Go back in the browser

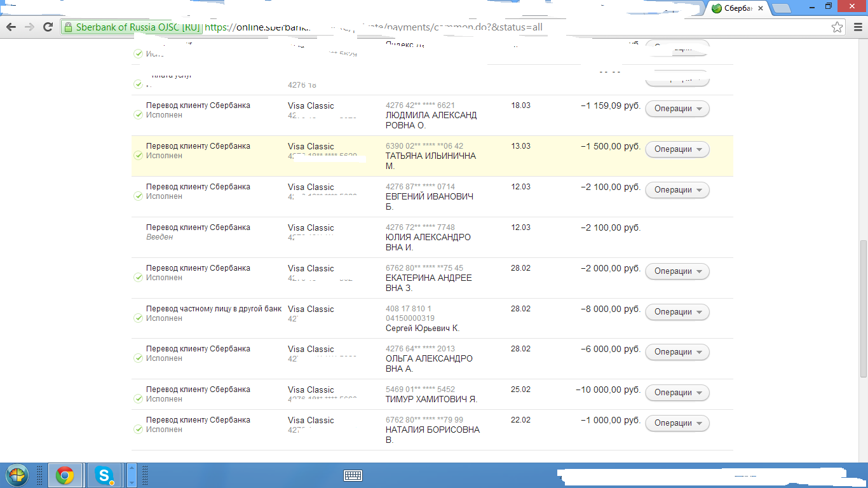pos(11,27)
